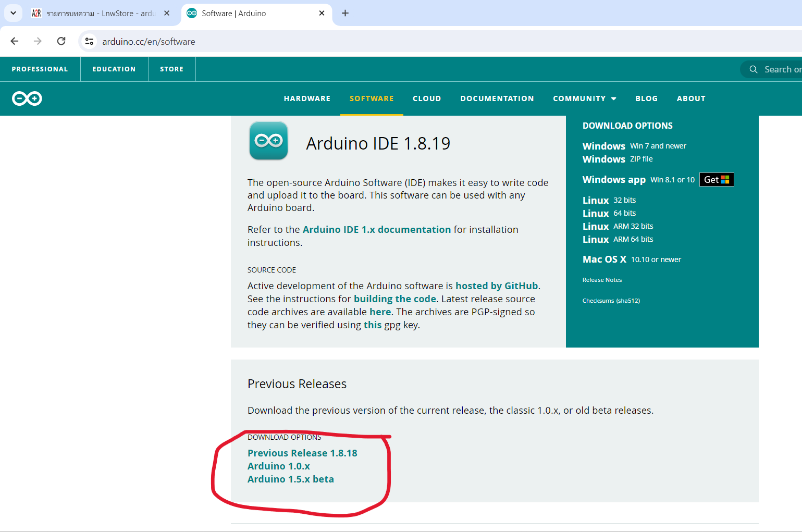Open the CLOUD menu
Viewport: 802px width, 532px height.
pyautogui.click(x=427, y=98)
